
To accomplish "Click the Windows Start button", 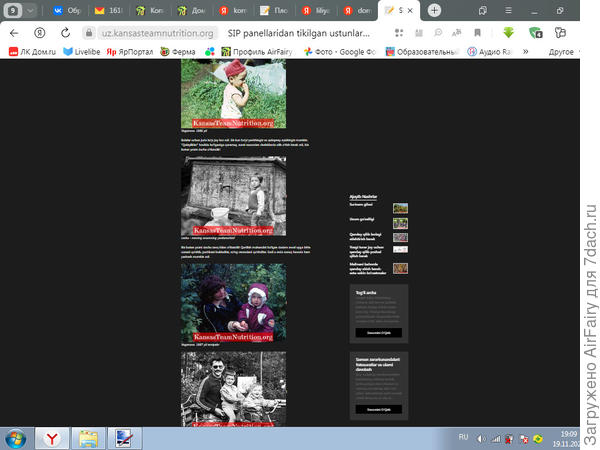I will coord(14,438).
